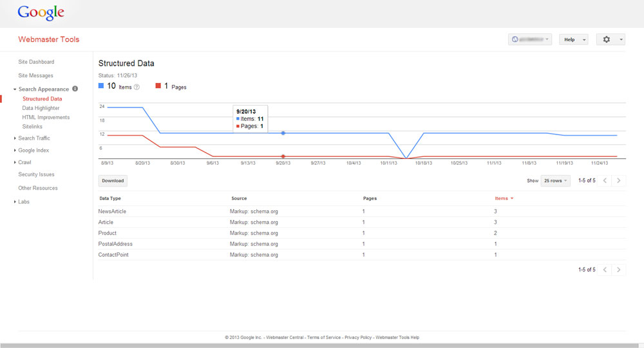Viewport: 644px width, 348px height.
Task: Go to previous page using top arrow
Action: pyautogui.click(x=605, y=181)
